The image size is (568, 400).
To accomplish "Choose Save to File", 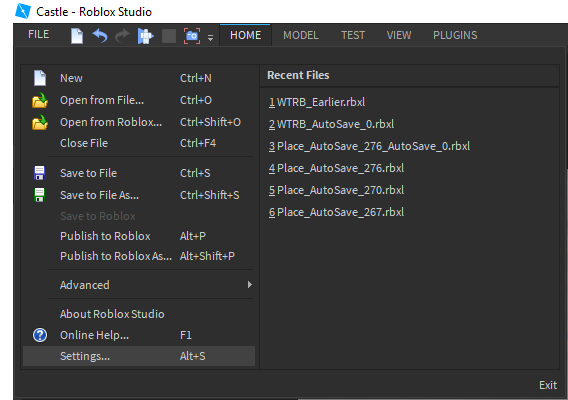I will click(139, 173).
